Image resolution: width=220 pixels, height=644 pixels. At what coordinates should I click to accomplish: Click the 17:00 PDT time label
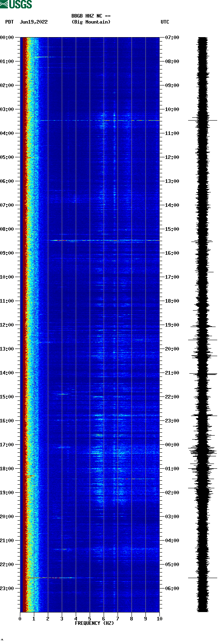[x=7, y=445]
